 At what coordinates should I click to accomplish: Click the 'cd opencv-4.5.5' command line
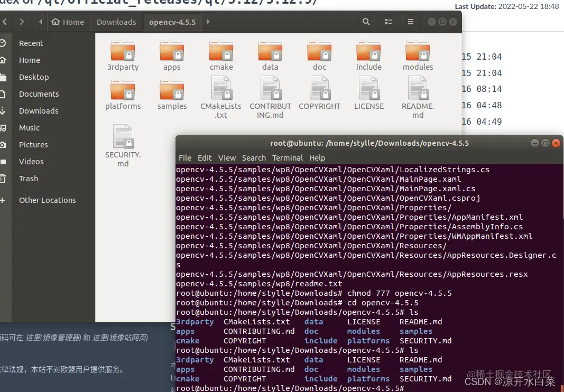click(297, 303)
